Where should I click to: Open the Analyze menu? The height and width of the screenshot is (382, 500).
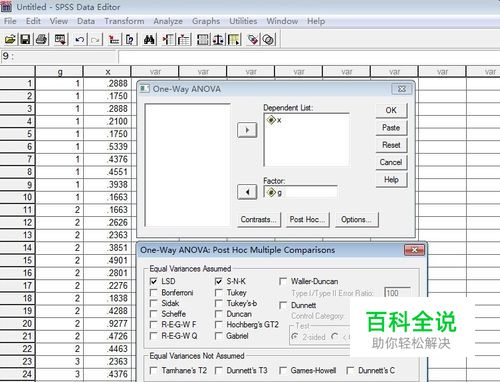click(x=168, y=21)
